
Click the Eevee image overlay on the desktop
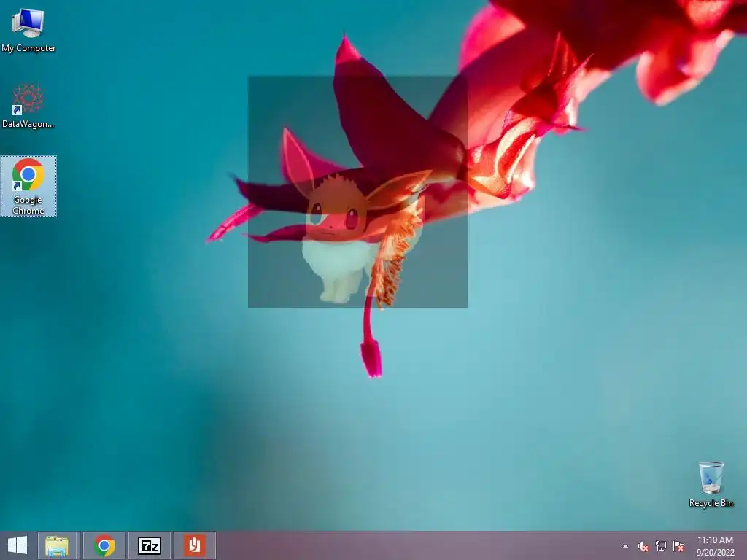[x=357, y=192]
